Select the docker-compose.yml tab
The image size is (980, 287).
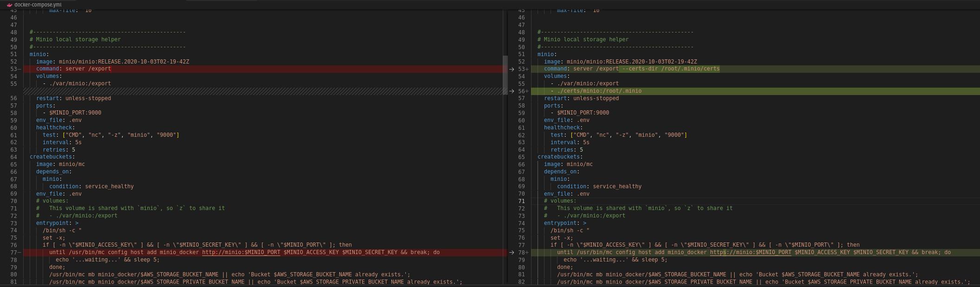tap(37, 5)
